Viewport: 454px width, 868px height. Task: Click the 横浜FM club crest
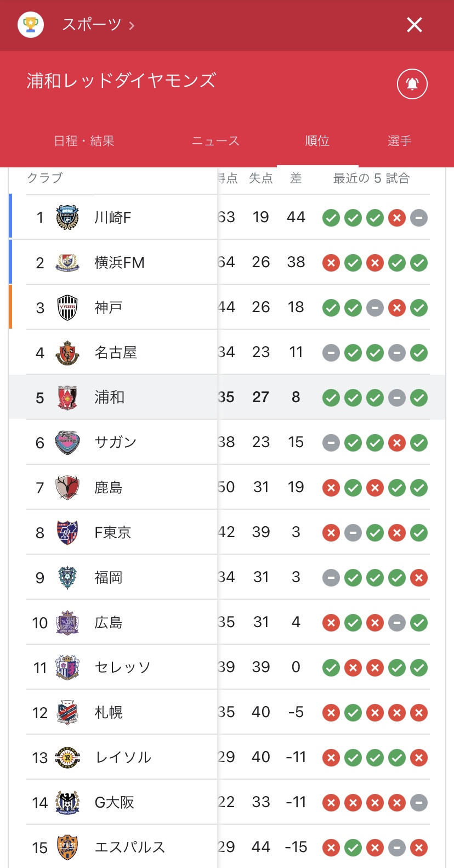tap(67, 262)
